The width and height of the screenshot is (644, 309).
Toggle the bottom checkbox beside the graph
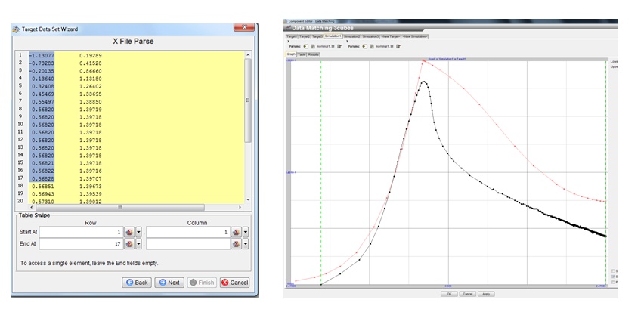coord(613,282)
